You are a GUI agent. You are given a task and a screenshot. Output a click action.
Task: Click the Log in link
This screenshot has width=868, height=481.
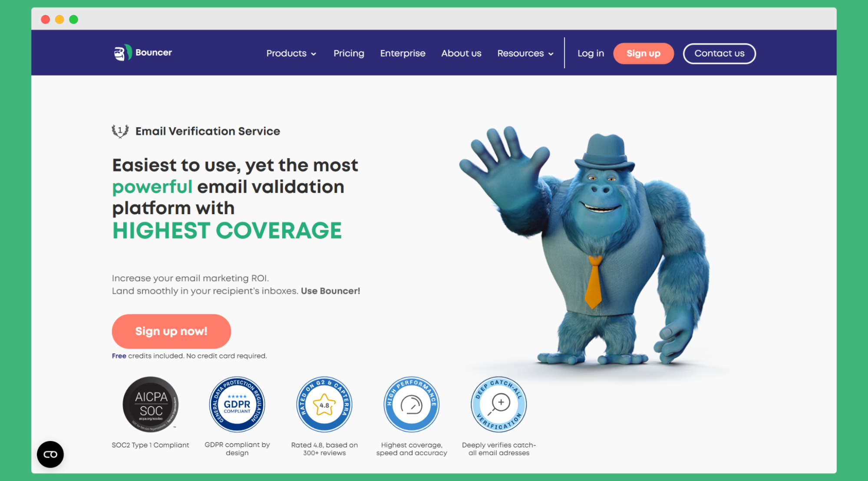pos(590,53)
